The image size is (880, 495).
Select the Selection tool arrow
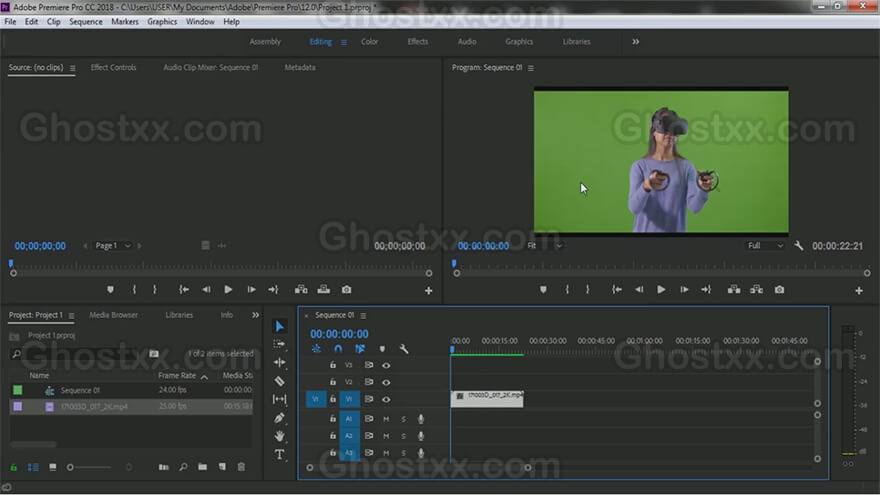click(x=279, y=326)
